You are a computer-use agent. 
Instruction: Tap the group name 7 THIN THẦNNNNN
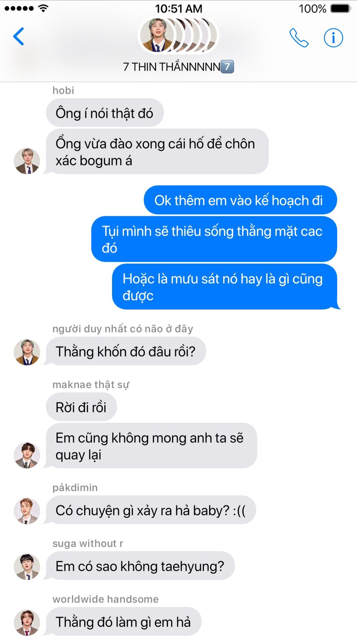pos(178,67)
